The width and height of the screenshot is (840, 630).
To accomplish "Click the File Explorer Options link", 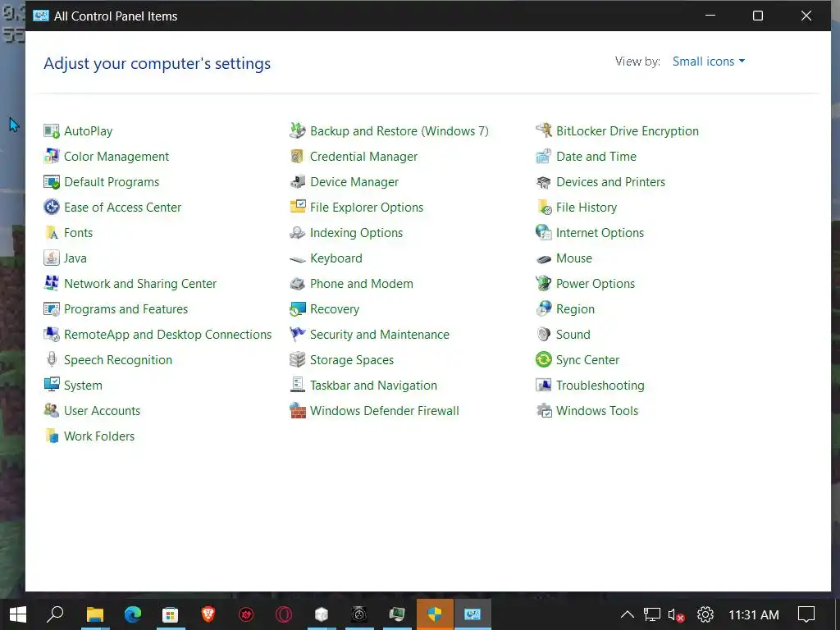I will [x=367, y=208].
